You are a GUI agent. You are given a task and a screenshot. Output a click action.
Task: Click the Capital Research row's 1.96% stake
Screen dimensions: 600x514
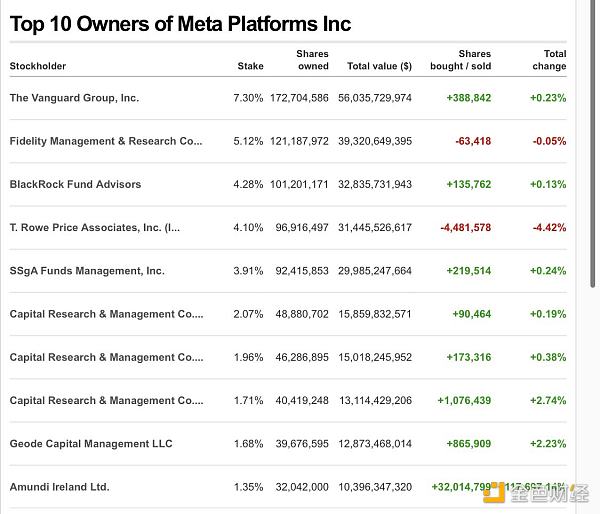click(247, 357)
